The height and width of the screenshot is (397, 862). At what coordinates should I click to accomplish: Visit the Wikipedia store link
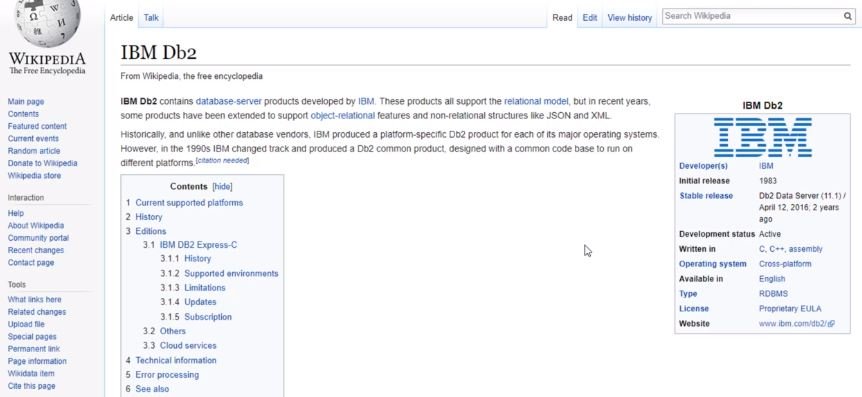(34, 175)
